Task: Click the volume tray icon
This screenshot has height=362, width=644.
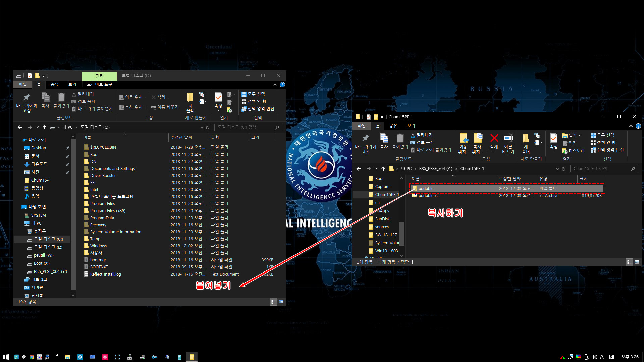Action: [594, 357]
